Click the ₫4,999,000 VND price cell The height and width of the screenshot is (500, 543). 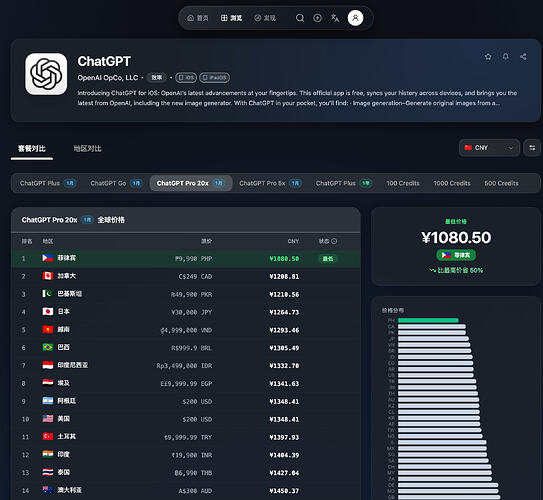[x=186, y=330]
